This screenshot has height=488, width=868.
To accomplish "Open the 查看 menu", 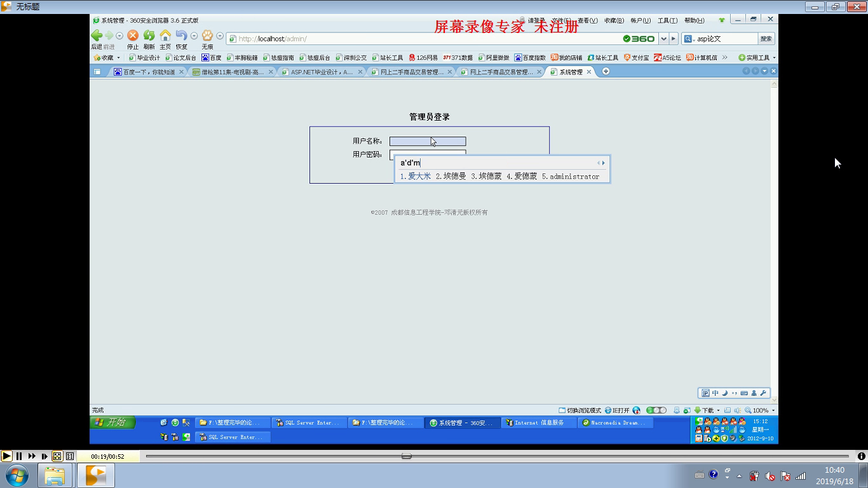I will tap(588, 20).
